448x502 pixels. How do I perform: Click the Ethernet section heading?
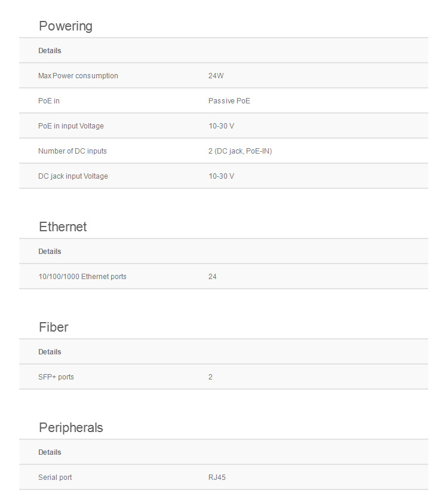tap(63, 227)
